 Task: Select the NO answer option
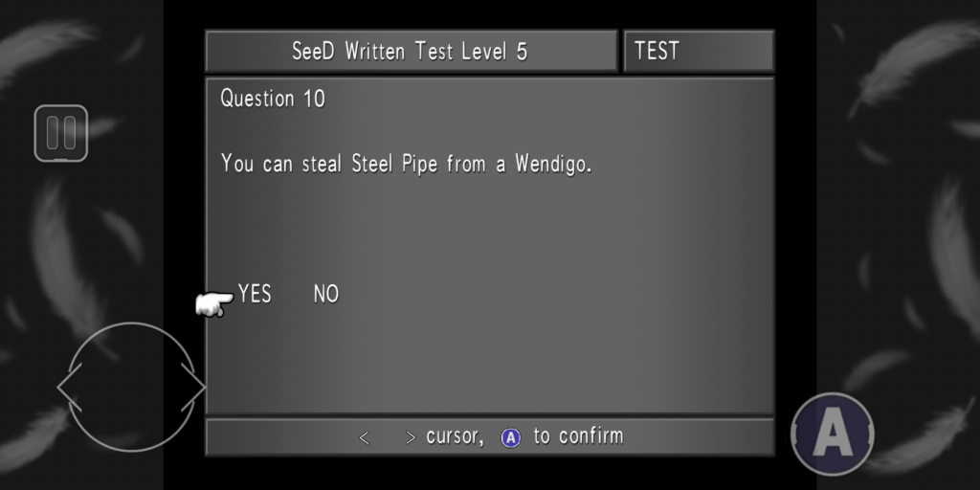point(326,295)
